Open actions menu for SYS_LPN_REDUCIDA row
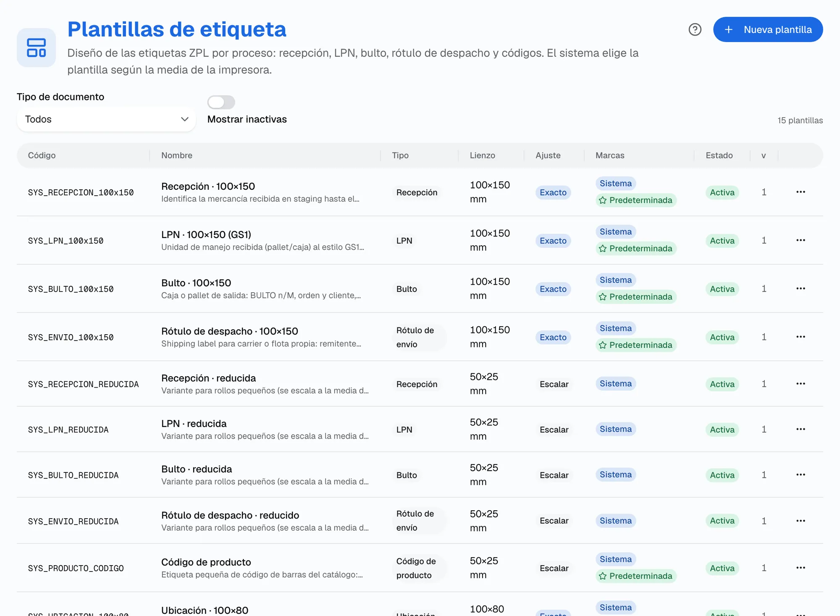Image resolution: width=840 pixels, height=616 pixels. point(801,429)
